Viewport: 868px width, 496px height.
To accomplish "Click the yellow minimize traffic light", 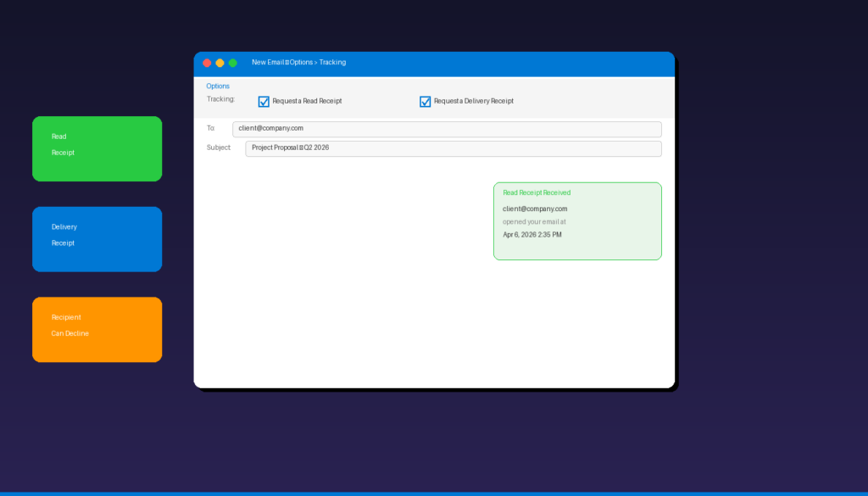I will 220,63.
